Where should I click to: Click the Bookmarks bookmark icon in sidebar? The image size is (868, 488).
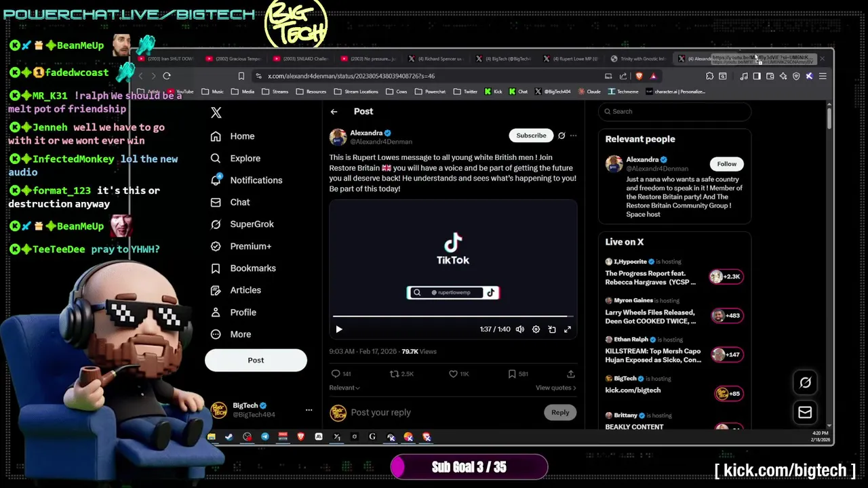pos(216,268)
